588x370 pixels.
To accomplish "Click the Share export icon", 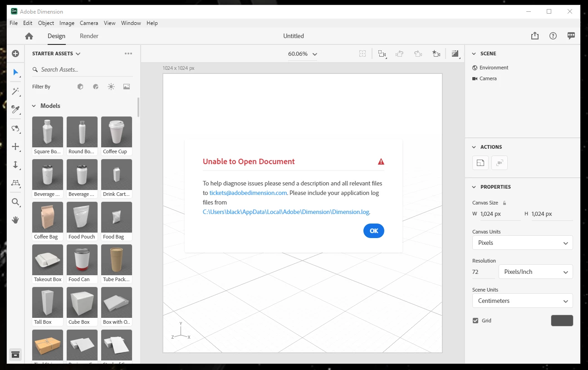I will [x=535, y=36].
